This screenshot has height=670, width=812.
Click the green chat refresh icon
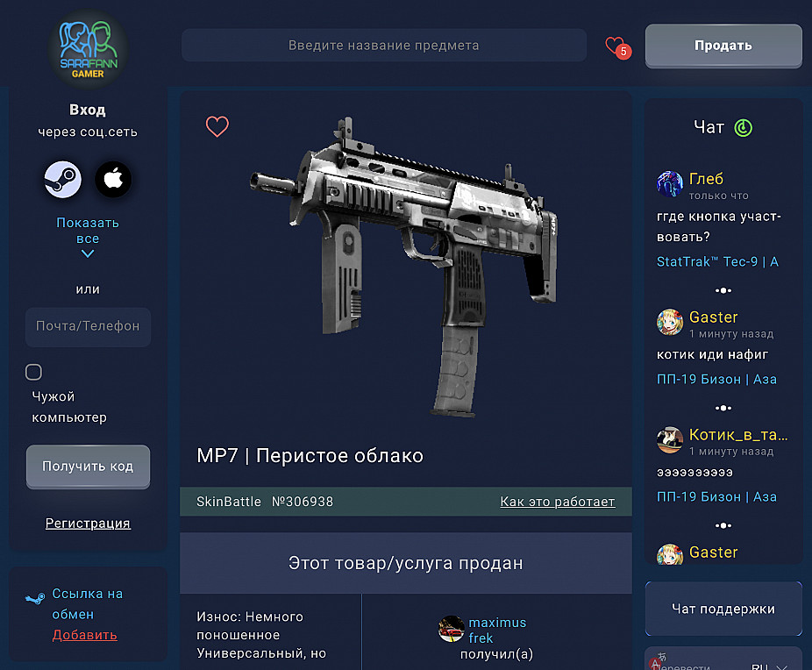[x=743, y=127]
